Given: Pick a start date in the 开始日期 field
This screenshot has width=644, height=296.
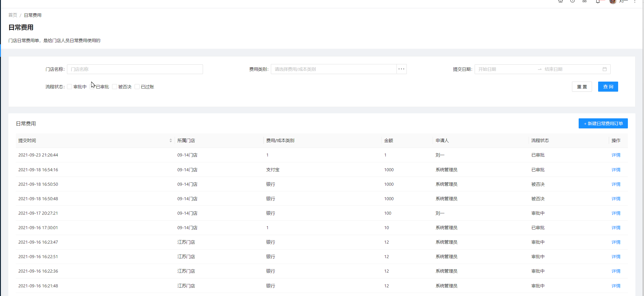Looking at the screenshot, I should pyautogui.click(x=506, y=69).
